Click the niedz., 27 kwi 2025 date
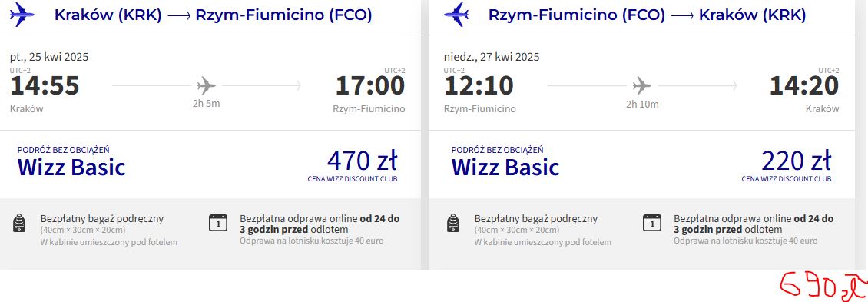 click(x=492, y=57)
